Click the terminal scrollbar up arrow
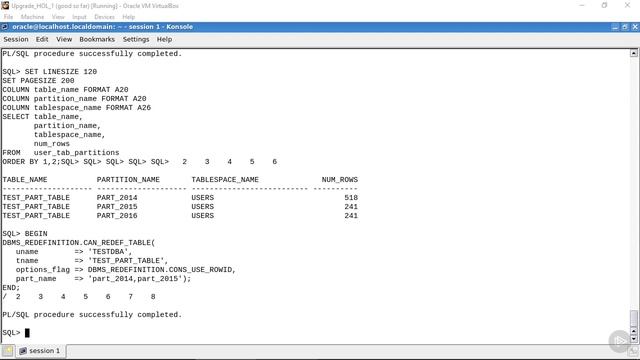 coord(633,53)
